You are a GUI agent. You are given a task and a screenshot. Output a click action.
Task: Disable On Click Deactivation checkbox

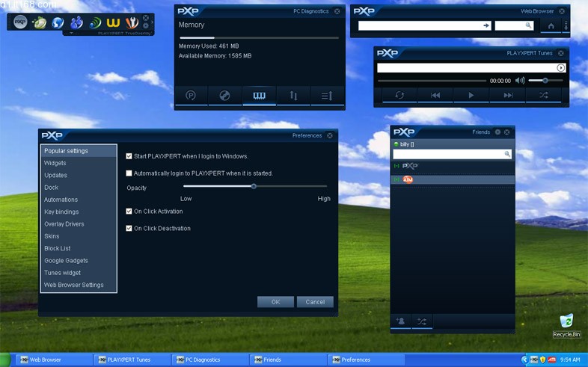tap(129, 228)
